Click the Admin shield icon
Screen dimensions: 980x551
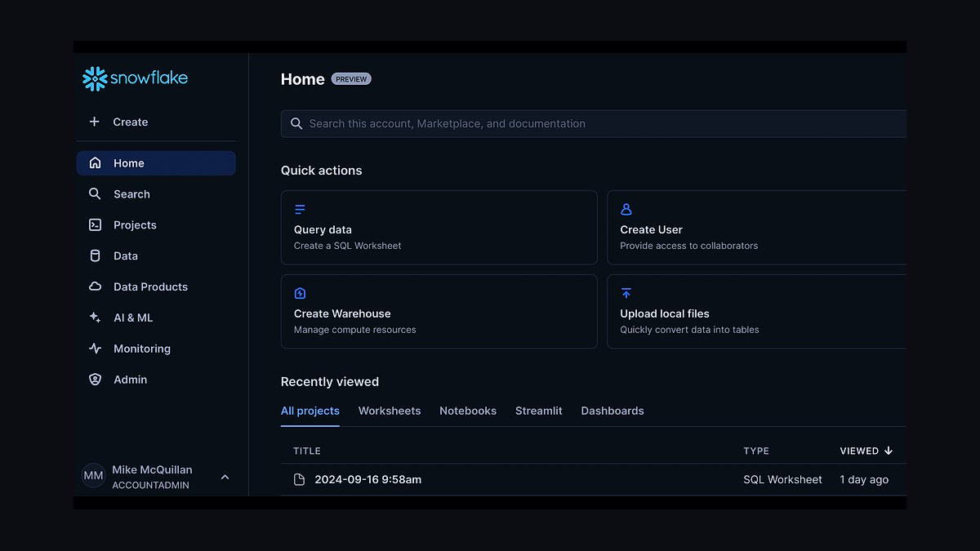pos(96,380)
